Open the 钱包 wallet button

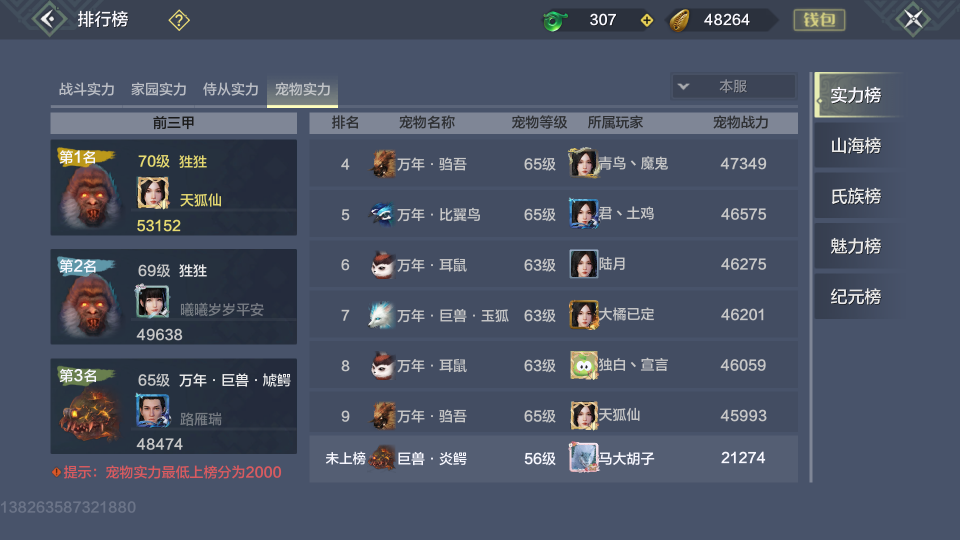819,20
